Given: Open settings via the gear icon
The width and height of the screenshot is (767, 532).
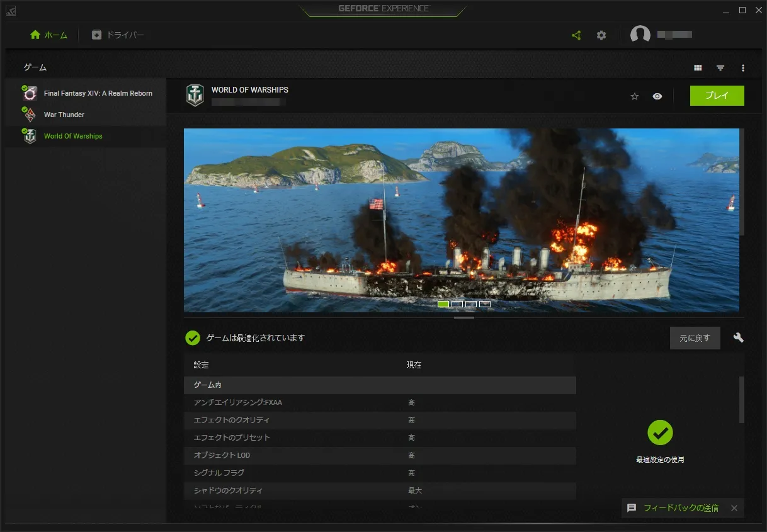Looking at the screenshot, I should [601, 35].
